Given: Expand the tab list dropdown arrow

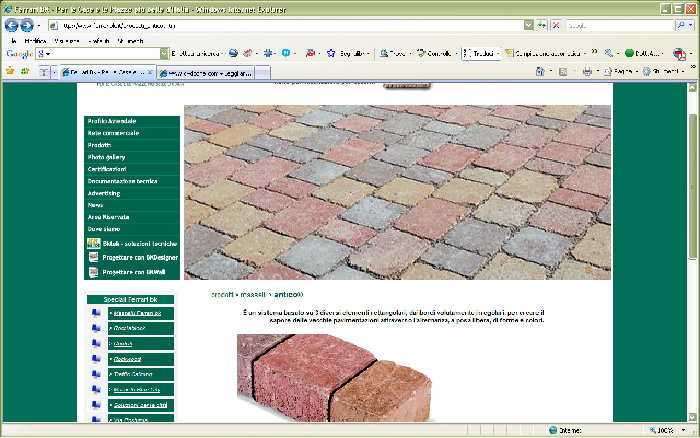Looking at the screenshot, I should coord(54,72).
